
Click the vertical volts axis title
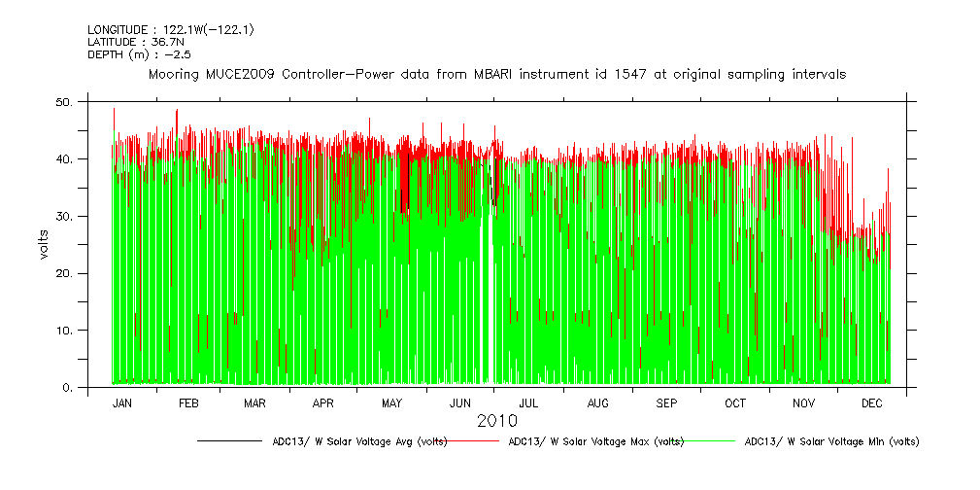coord(44,245)
